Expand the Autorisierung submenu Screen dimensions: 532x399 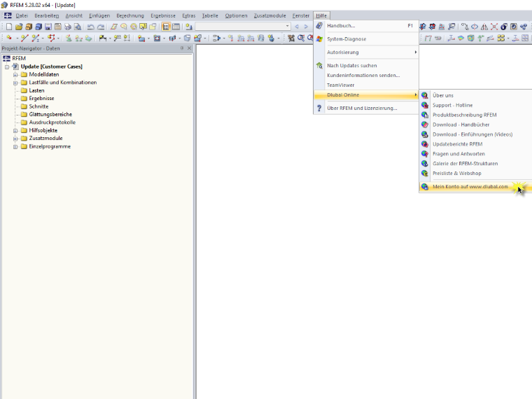(366, 52)
